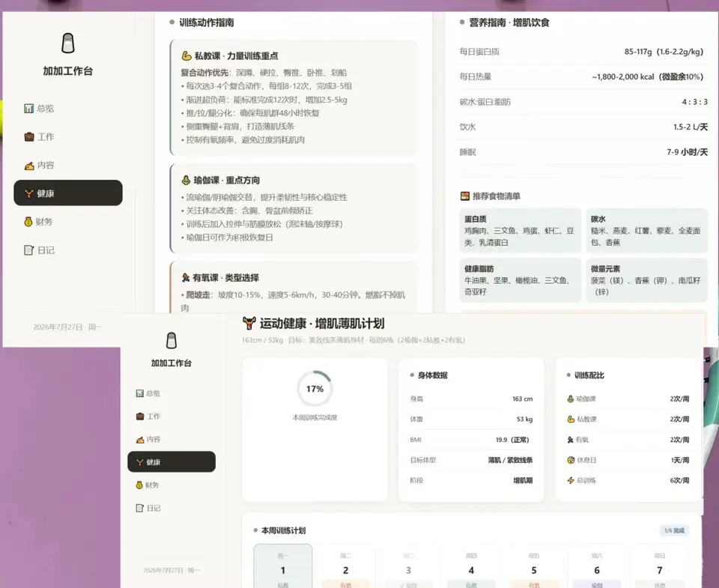Click salt shaker logo in front window
The height and width of the screenshot is (588, 719).
click(x=171, y=340)
